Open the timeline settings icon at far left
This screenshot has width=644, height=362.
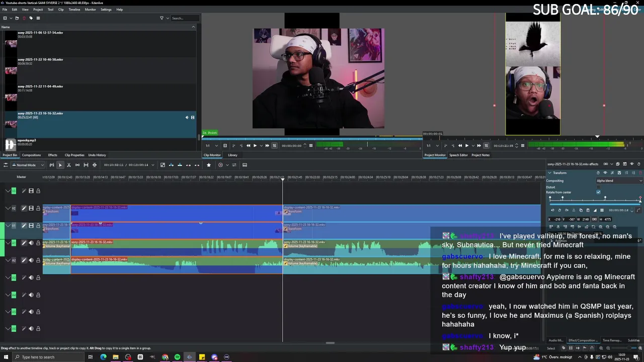coord(6,165)
